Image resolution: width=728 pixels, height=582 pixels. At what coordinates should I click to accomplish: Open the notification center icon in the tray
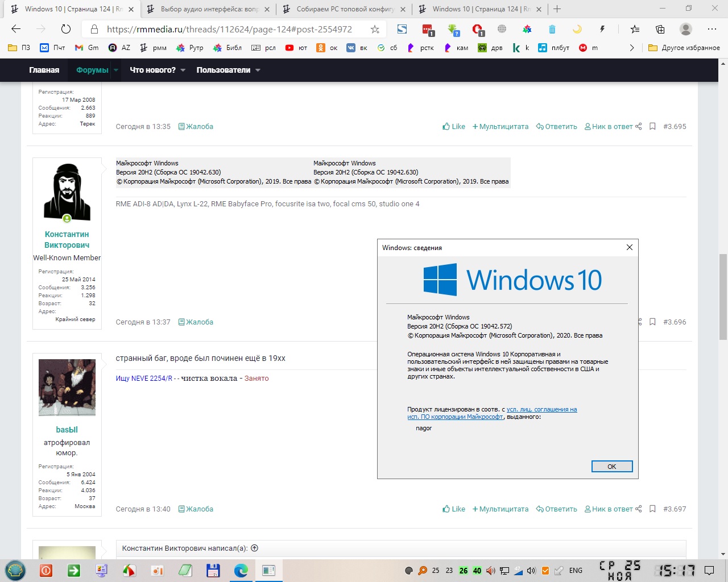pos(709,570)
